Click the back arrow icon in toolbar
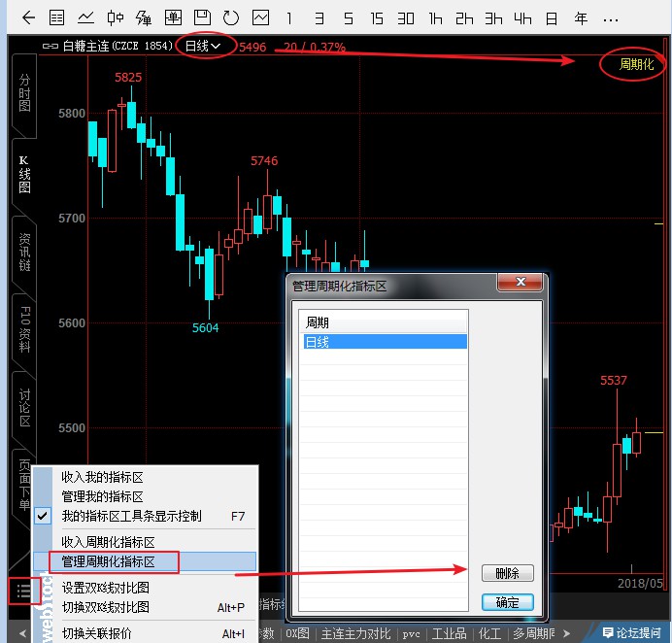This screenshot has width=672, height=643. pyautogui.click(x=28, y=17)
